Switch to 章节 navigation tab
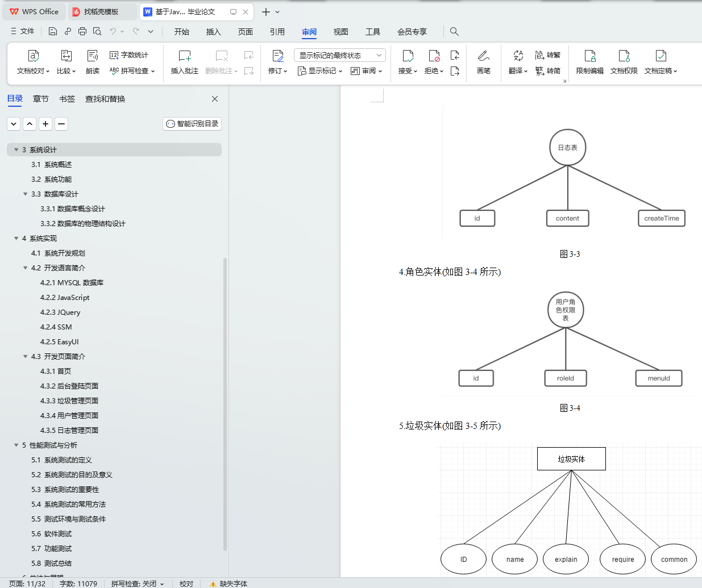This screenshot has width=702, height=588. click(x=41, y=99)
